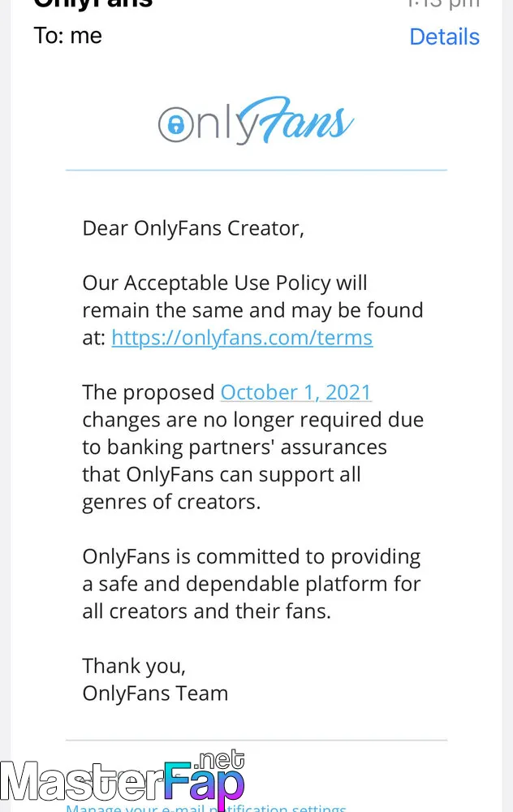The height and width of the screenshot is (812, 513).
Task: Tap the October 1, 2021 date link
Action: click(296, 392)
